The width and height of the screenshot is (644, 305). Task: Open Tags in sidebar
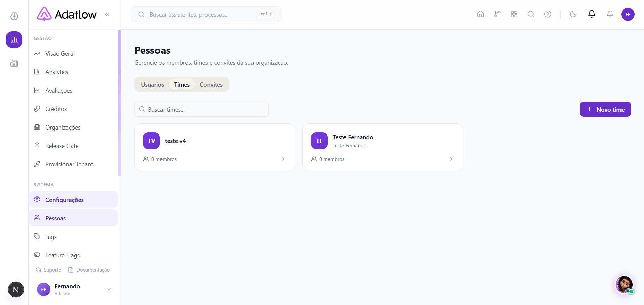(73, 237)
